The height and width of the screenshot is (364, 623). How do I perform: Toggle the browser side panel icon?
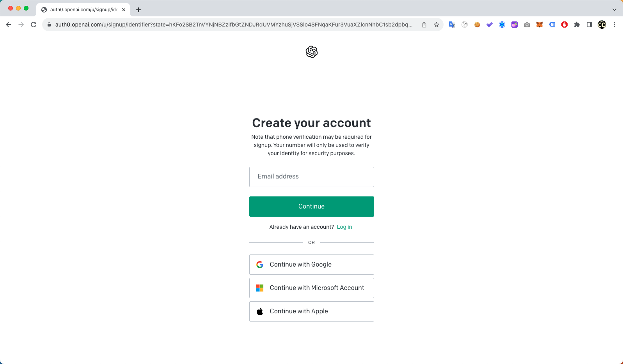[x=589, y=25]
